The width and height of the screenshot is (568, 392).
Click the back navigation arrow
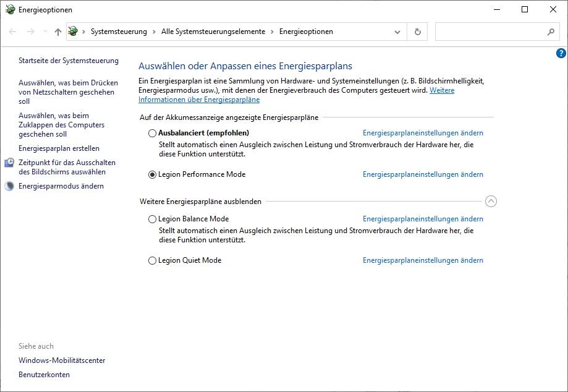pos(12,32)
